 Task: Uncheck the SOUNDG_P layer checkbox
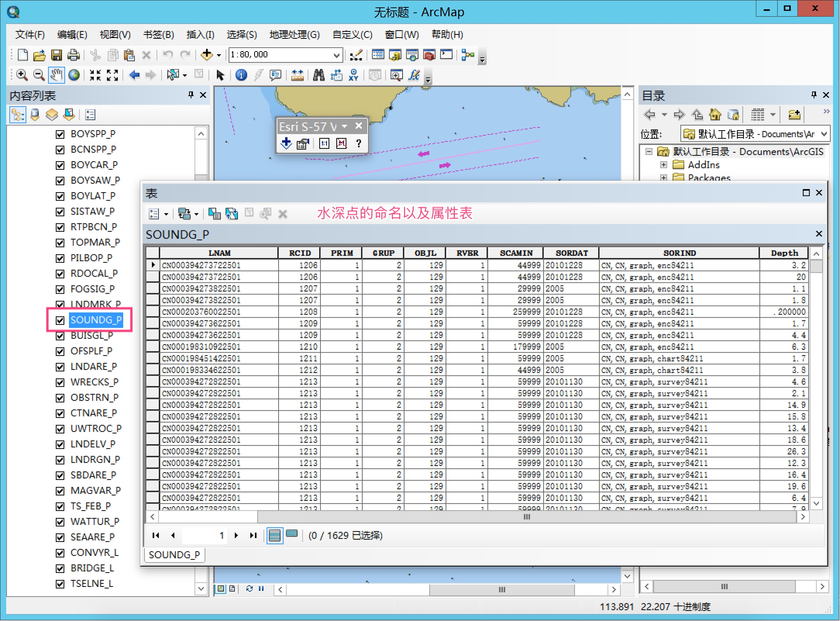[x=60, y=320]
